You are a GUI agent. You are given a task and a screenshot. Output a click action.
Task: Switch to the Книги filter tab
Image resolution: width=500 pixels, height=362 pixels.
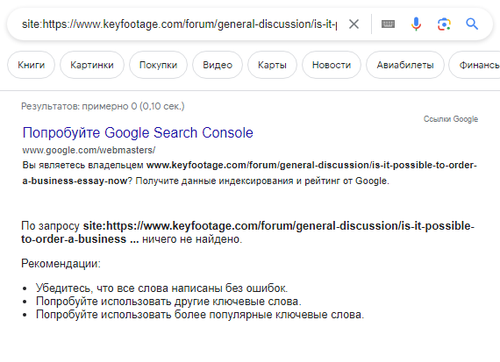click(31, 65)
